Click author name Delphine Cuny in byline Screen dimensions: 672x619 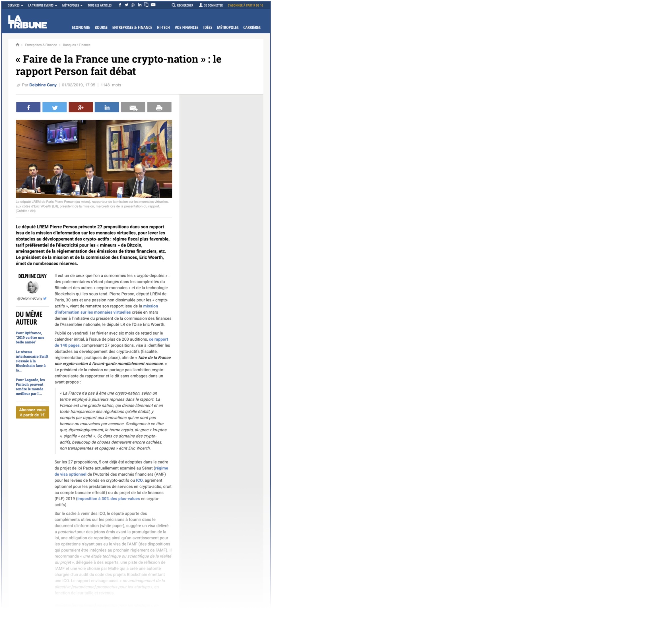[43, 85]
